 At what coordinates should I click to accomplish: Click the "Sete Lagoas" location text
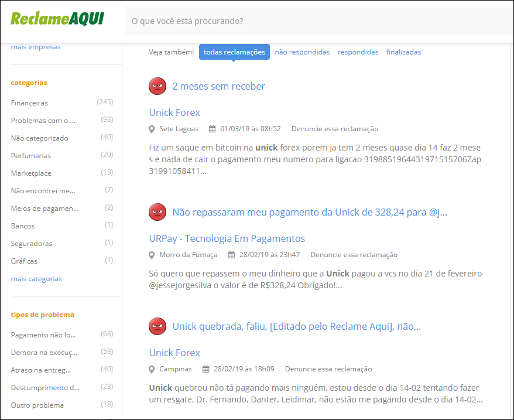pyautogui.click(x=179, y=129)
